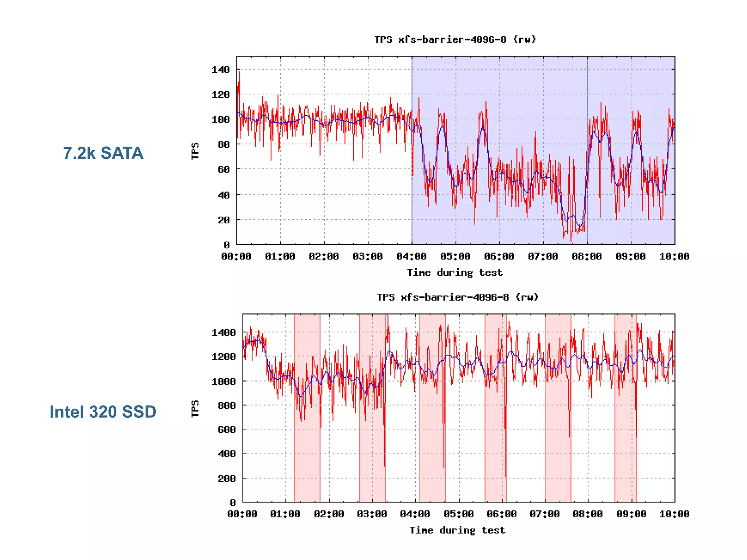Click the '7.2k SATA' heading text

click(103, 153)
